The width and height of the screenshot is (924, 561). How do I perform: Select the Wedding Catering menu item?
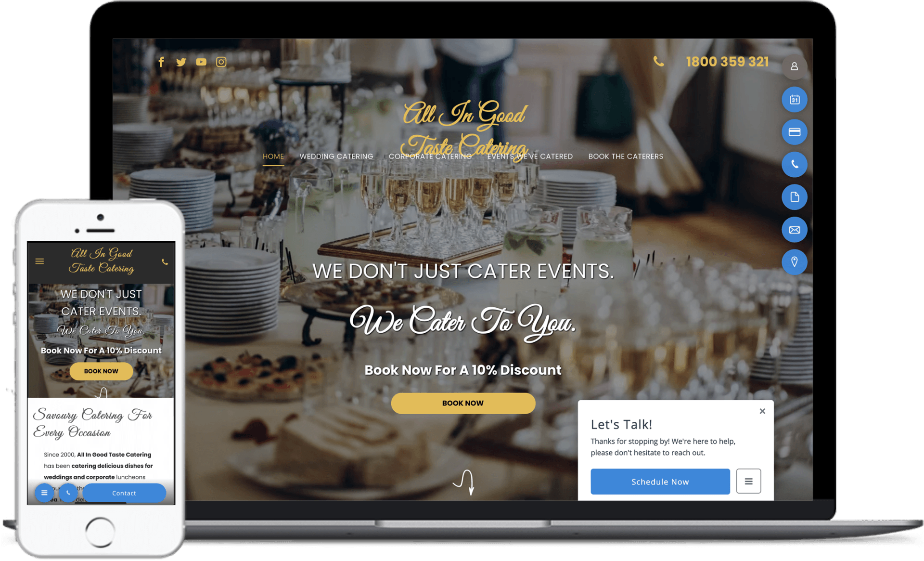(336, 156)
